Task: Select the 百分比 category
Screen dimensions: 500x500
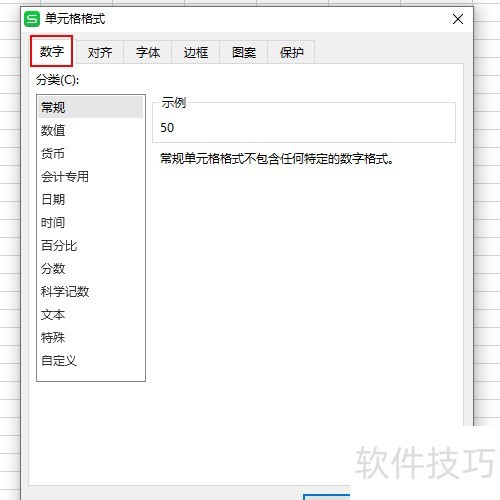Action: (x=91, y=246)
